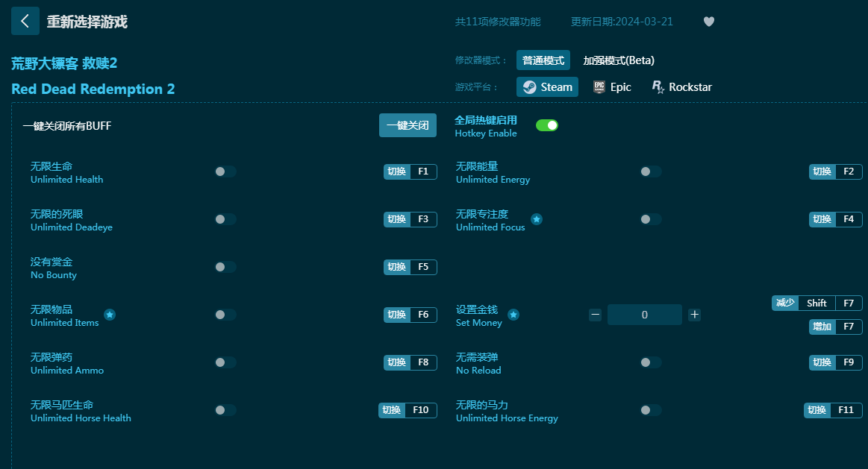Click the star badge beside Set Money

click(513, 315)
